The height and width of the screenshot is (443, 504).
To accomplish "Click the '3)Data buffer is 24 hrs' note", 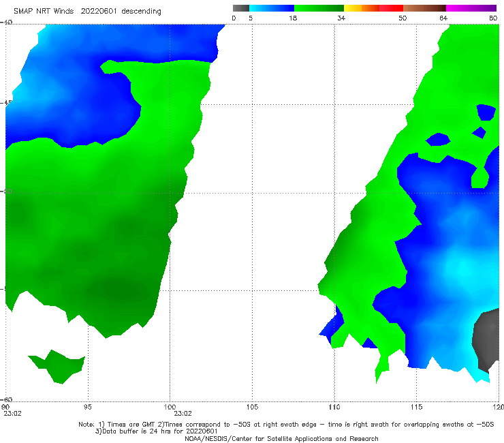I will (x=156, y=431).
